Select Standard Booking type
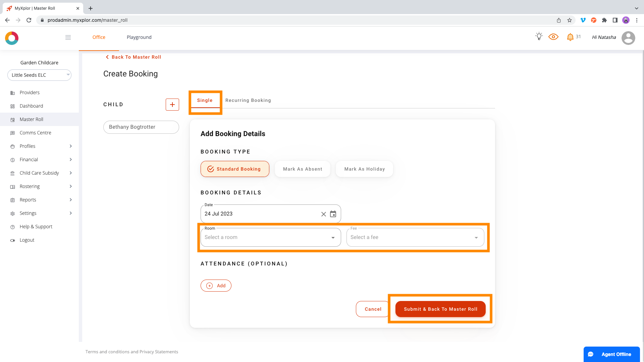This screenshot has width=644, height=362. [x=235, y=169]
